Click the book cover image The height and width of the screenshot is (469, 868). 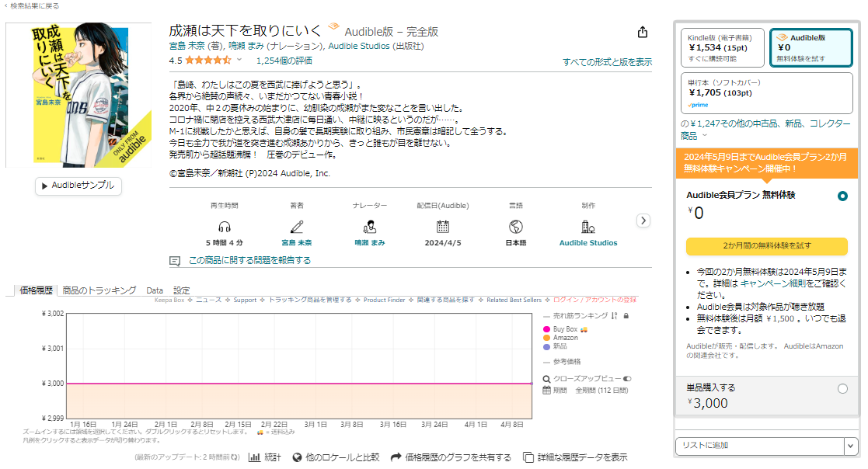(x=78, y=96)
